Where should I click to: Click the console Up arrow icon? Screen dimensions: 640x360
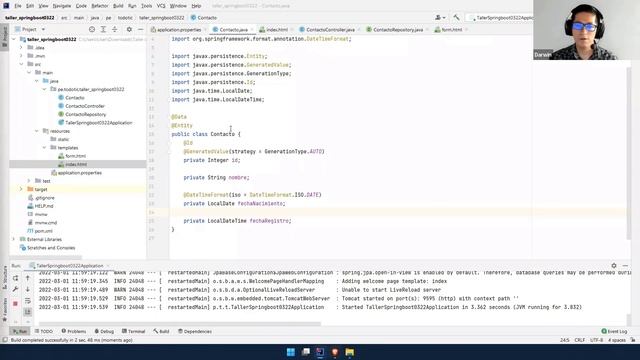pyautogui.click(x=28, y=278)
